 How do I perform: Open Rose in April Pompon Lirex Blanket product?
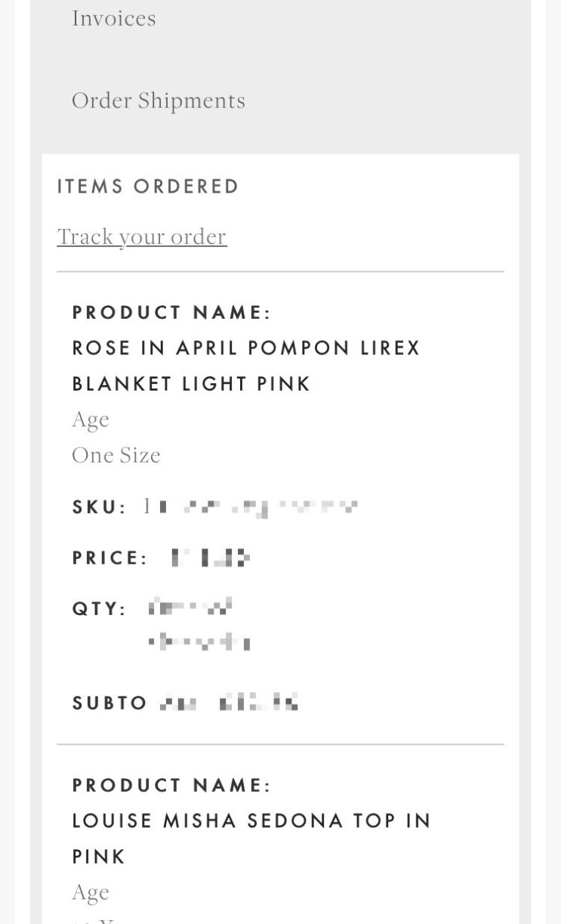(x=245, y=366)
